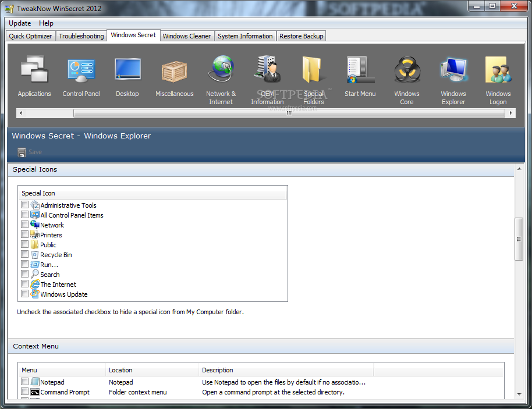Select the Desktop category icon
This screenshot has height=409, width=532.
[x=127, y=69]
